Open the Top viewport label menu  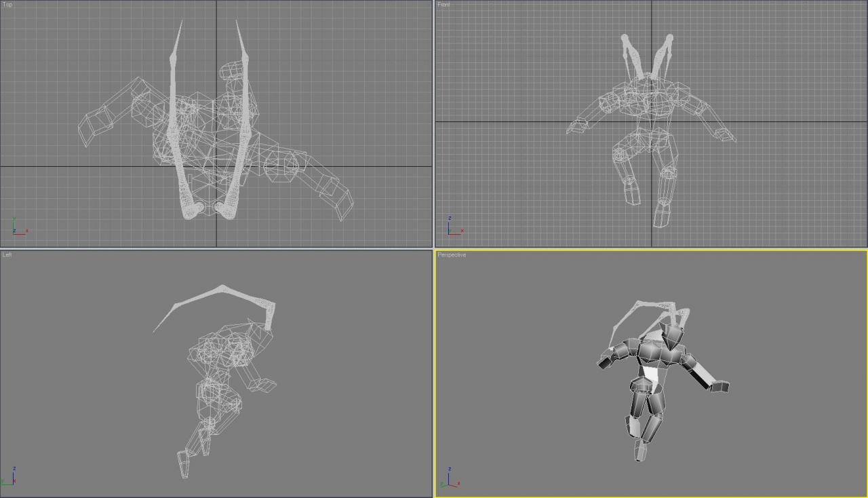(7, 5)
